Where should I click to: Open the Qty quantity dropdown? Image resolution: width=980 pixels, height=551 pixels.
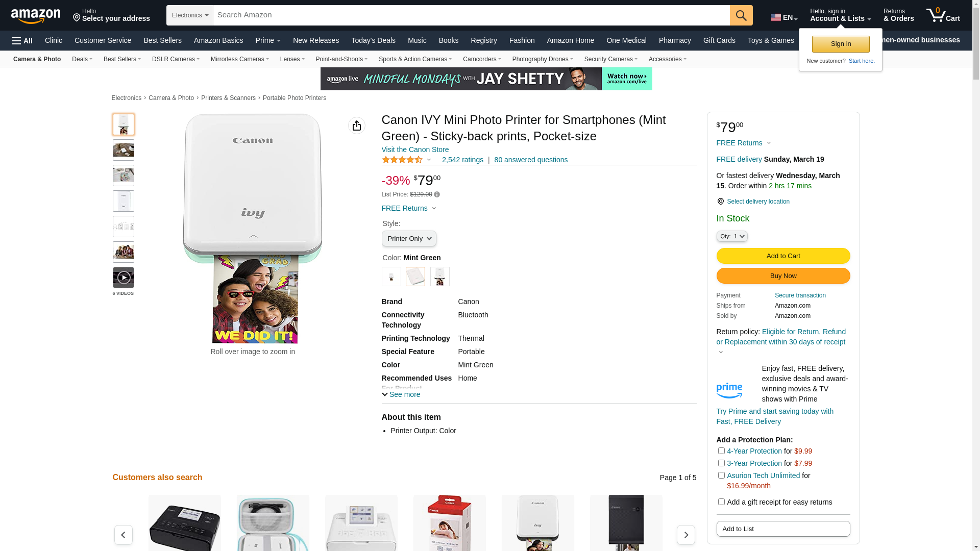[x=732, y=236]
